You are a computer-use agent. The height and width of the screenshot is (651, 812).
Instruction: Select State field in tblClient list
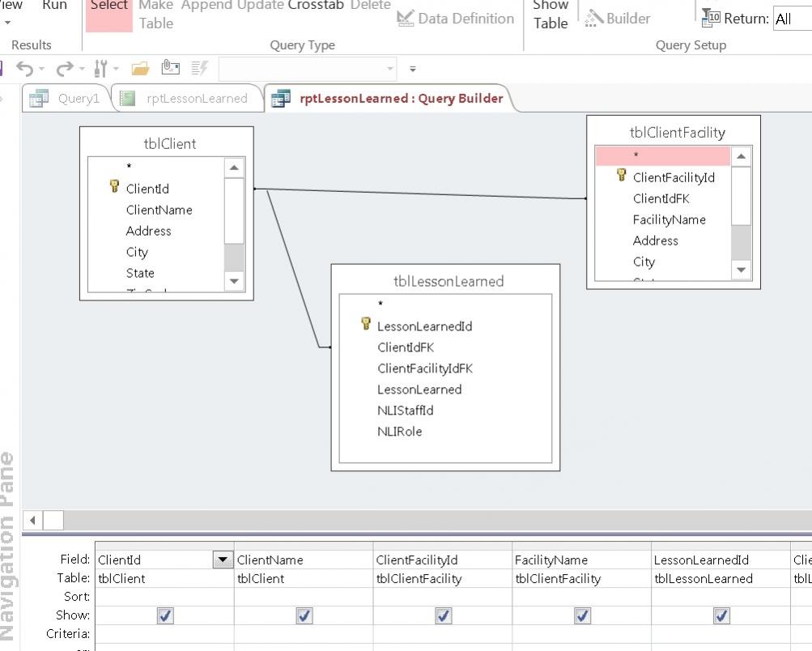[x=140, y=273]
